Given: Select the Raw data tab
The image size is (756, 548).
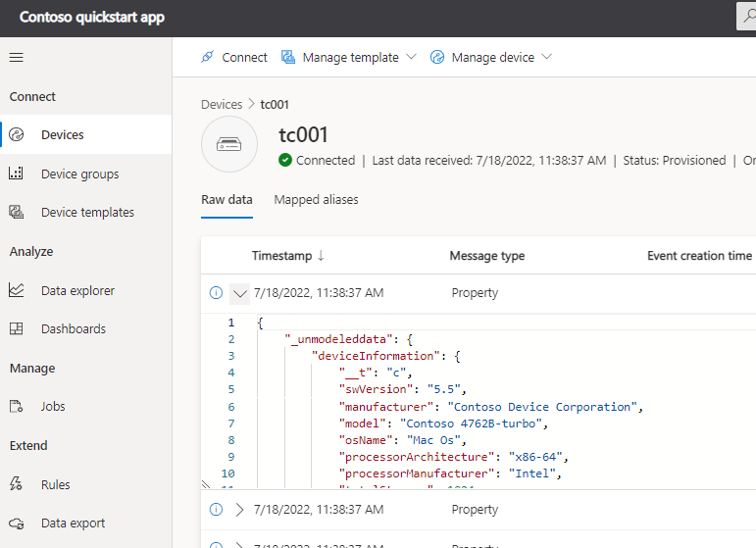Looking at the screenshot, I should pos(227,200).
